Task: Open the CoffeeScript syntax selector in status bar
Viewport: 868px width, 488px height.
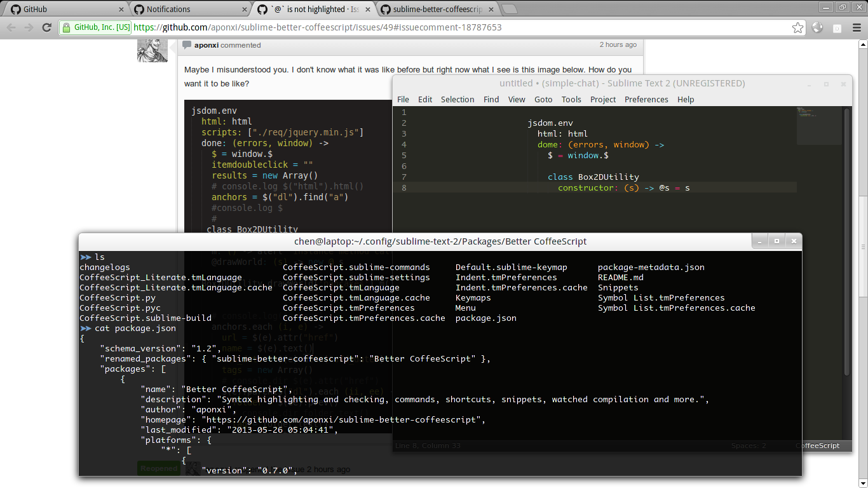Action: click(818, 445)
